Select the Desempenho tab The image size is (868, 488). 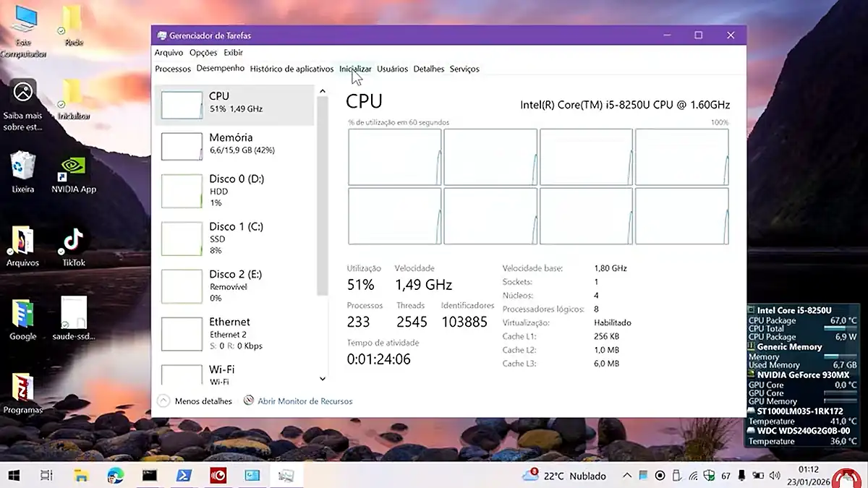(x=221, y=69)
